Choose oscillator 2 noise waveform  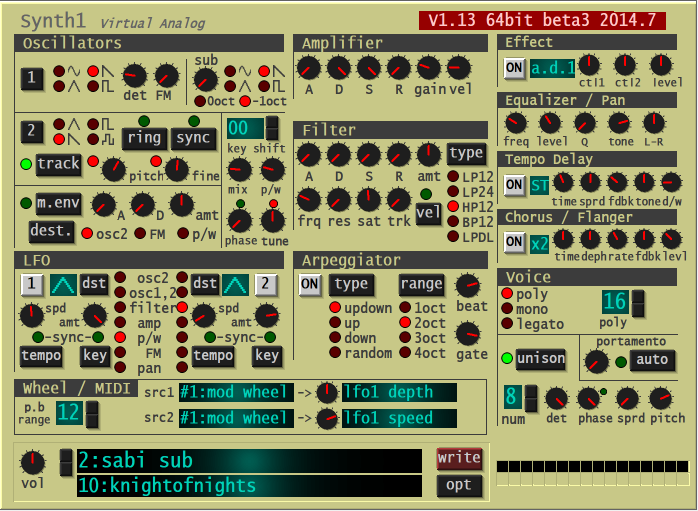93,139
